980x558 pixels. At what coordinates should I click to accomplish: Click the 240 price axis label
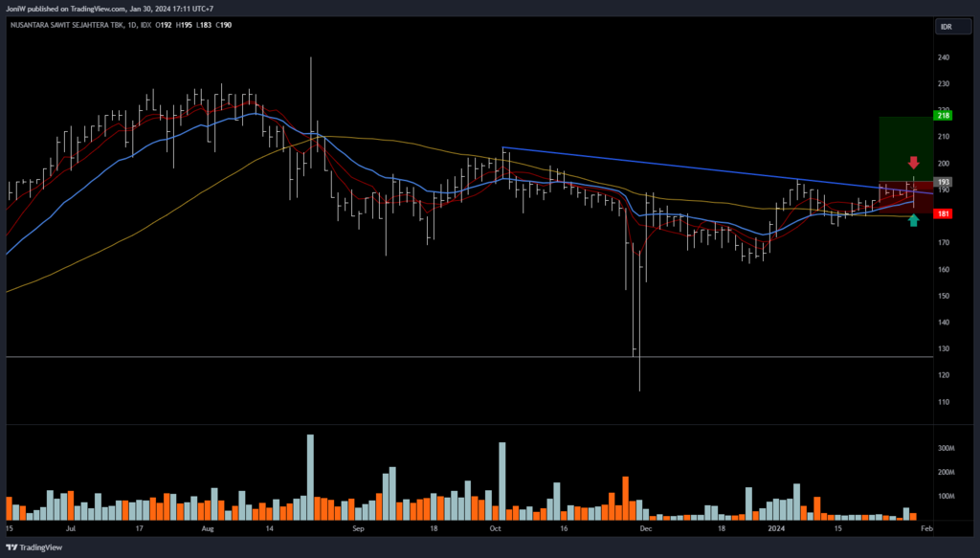tap(943, 57)
